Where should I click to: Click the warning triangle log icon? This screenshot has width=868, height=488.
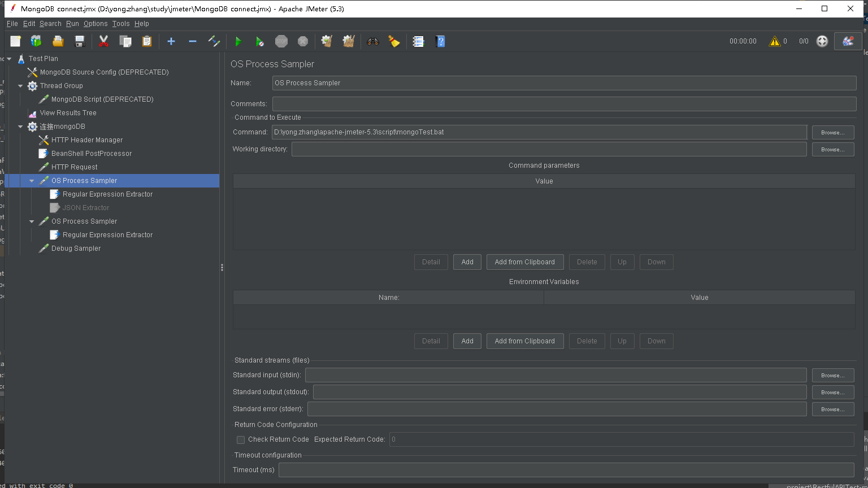pyautogui.click(x=774, y=41)
